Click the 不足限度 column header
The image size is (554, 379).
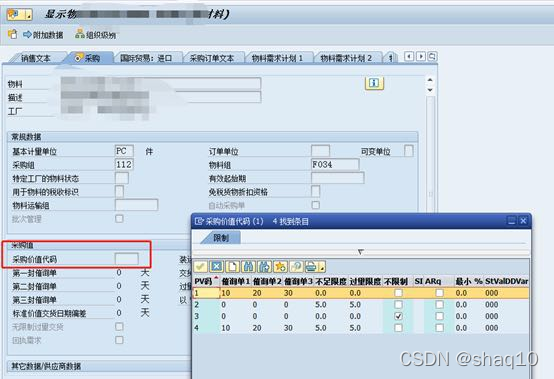(x=331, y=281)
